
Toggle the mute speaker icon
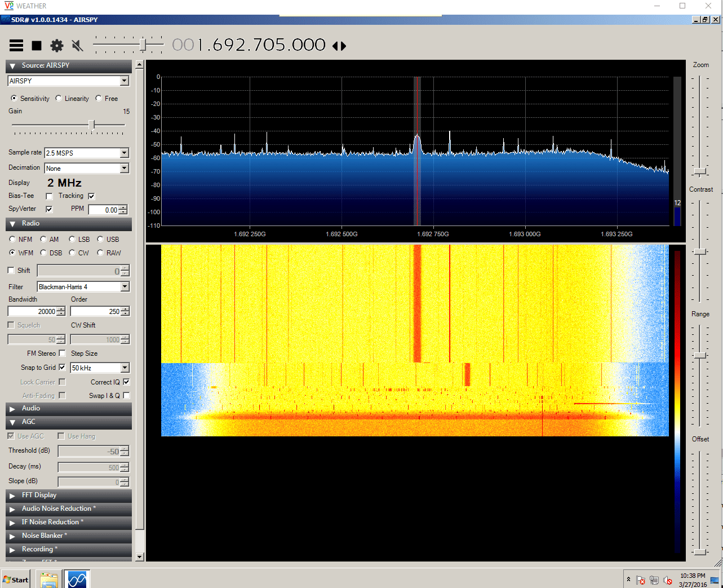(78, 46)
